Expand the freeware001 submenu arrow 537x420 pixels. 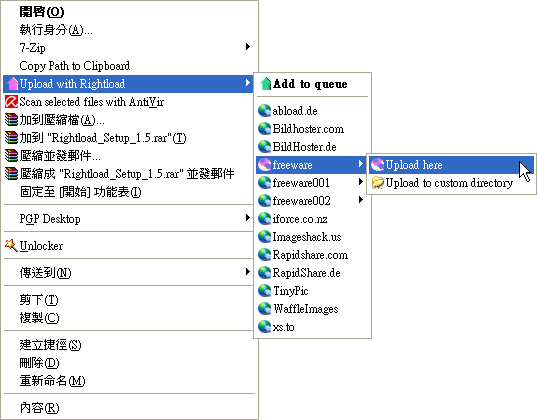click(x=361, y=182)
